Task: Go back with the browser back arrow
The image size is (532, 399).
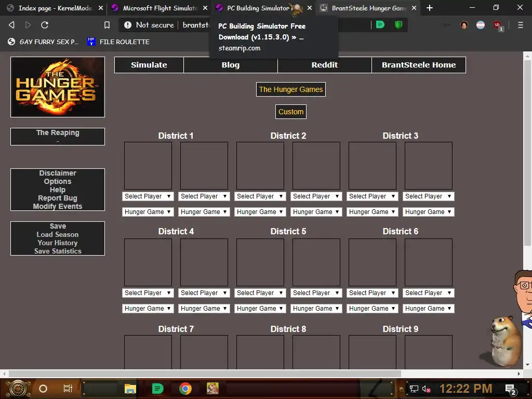Action: coord(11,25)
